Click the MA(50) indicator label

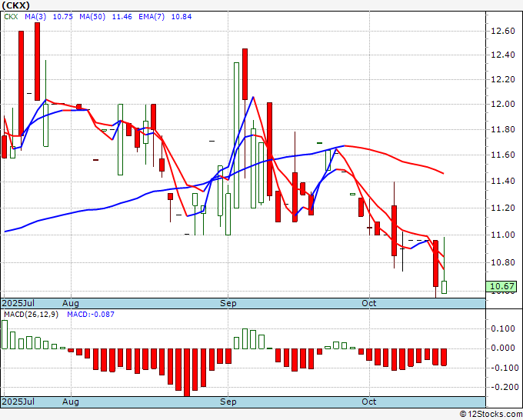click(92, 17)
